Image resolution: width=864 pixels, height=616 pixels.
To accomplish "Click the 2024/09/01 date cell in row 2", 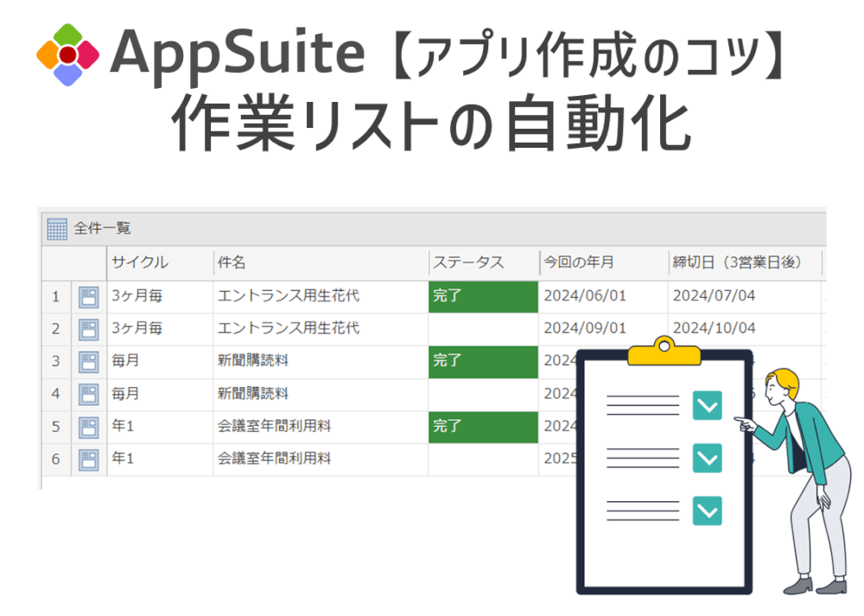I will click(x=585, y=328).
